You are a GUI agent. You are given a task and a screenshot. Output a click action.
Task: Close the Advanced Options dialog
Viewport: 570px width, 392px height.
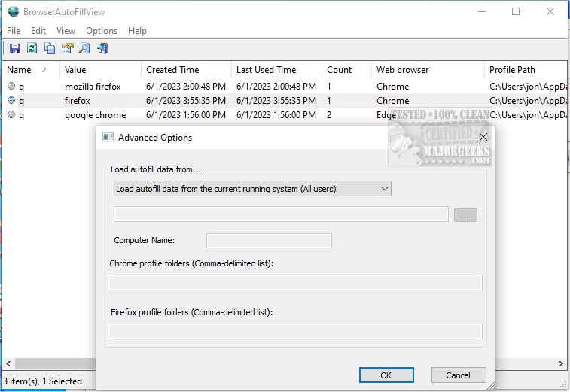483,137
